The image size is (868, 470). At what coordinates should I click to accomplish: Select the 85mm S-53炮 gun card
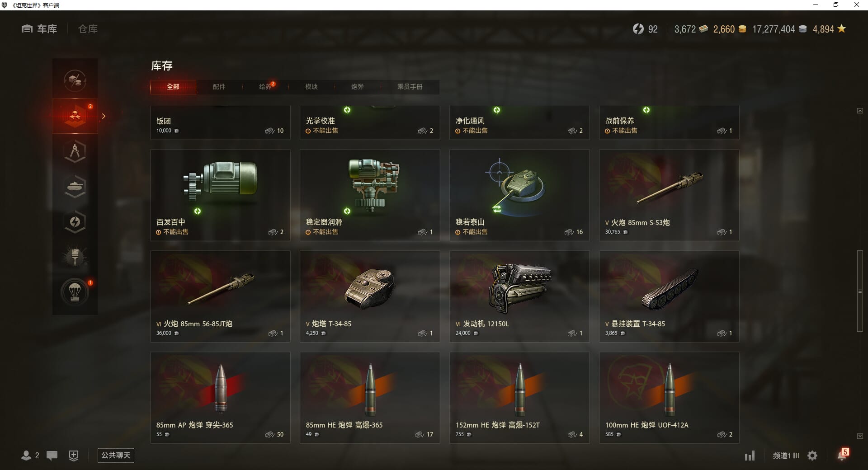click(669, 195)
